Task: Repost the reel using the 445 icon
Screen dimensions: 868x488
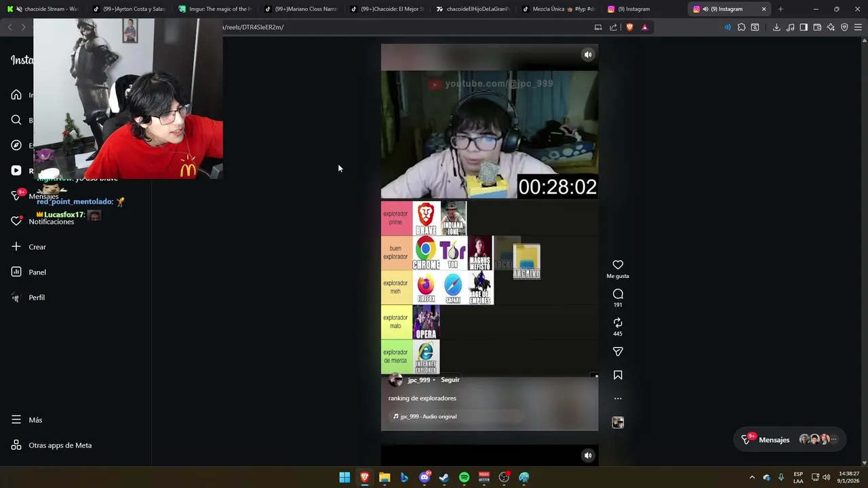Action: [618, 323]
